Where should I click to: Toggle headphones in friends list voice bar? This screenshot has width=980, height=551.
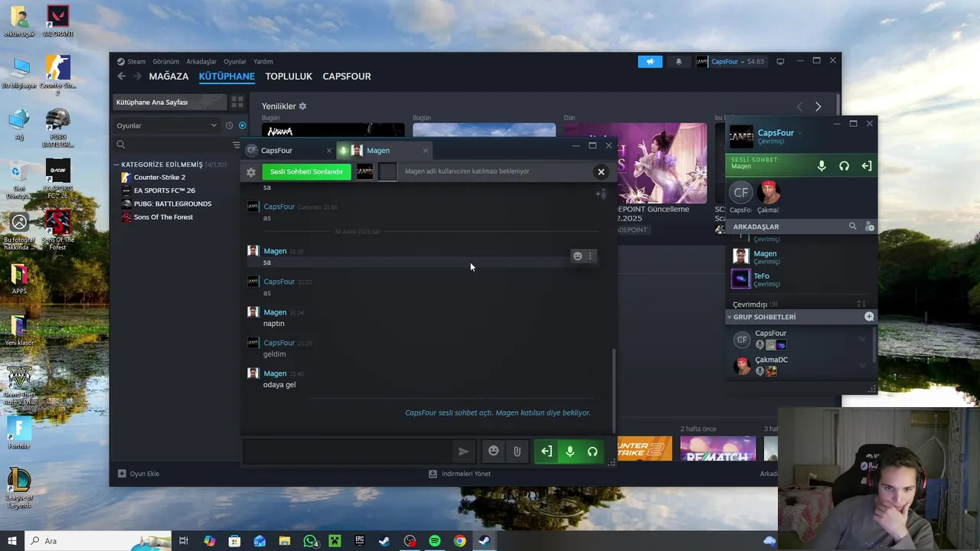point(844,166)
